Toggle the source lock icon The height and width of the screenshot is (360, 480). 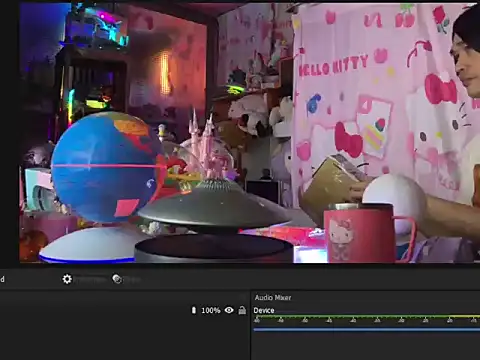point(242,310)
